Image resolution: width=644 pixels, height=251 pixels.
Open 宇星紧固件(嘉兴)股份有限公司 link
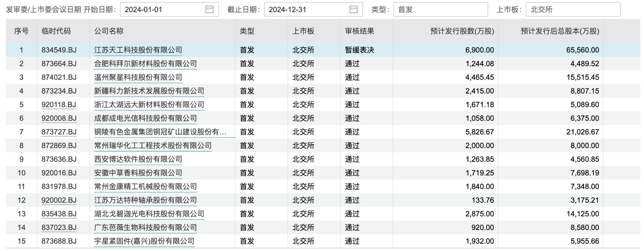144,241
